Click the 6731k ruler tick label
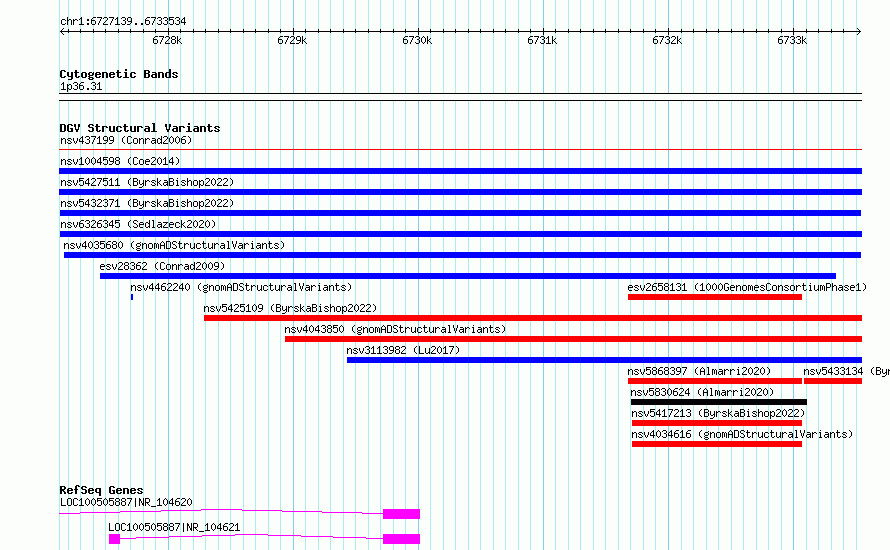Image resolution: width=890 pixels, height=550 pixels. 542,40
